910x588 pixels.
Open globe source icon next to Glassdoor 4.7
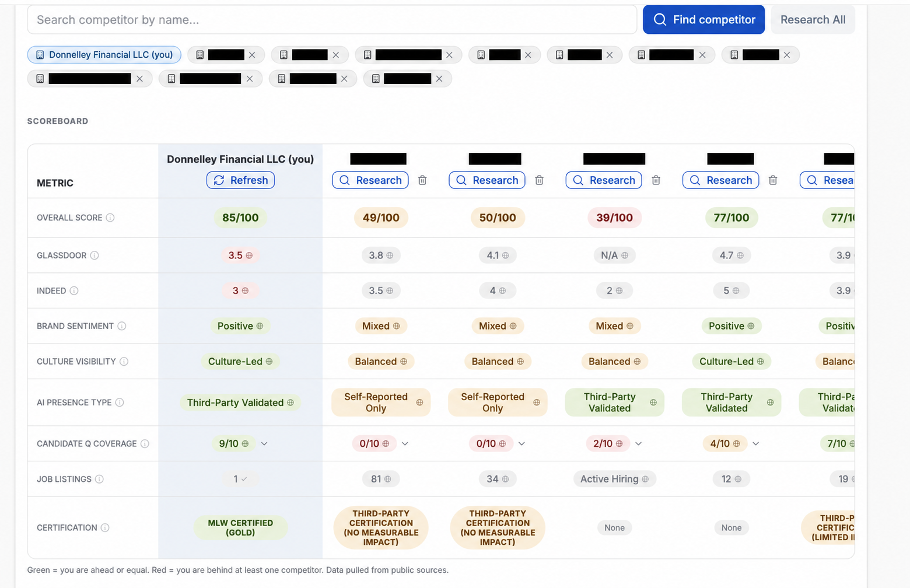740,256
